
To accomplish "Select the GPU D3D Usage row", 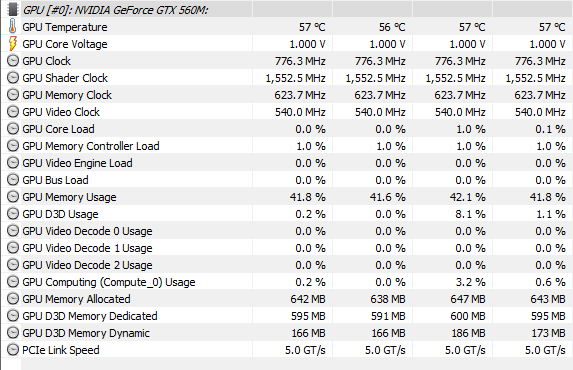I will (286, 214).
